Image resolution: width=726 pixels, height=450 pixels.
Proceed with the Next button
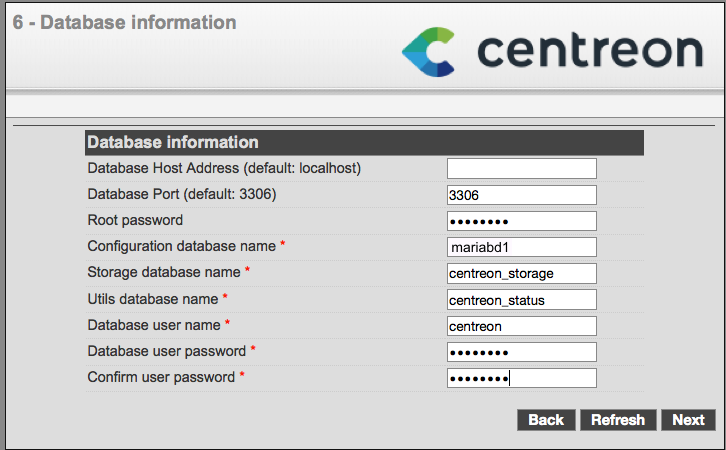(688, 420)
